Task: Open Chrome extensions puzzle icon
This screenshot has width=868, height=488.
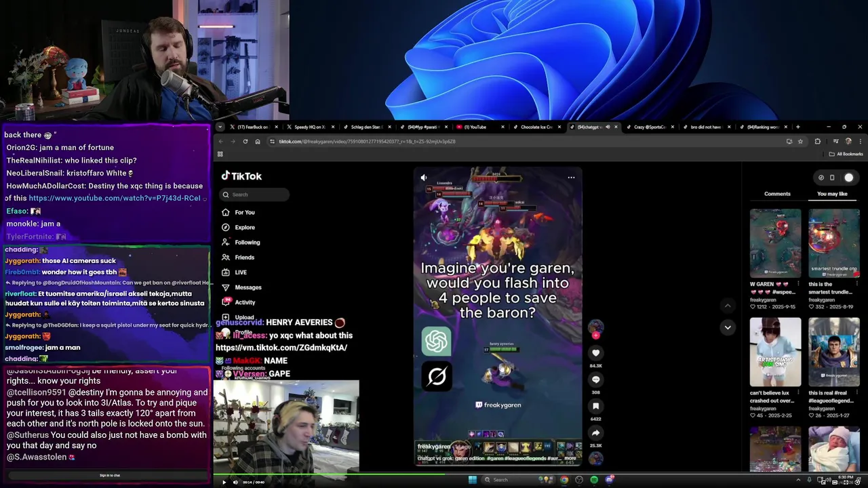Action: point(817,142)
